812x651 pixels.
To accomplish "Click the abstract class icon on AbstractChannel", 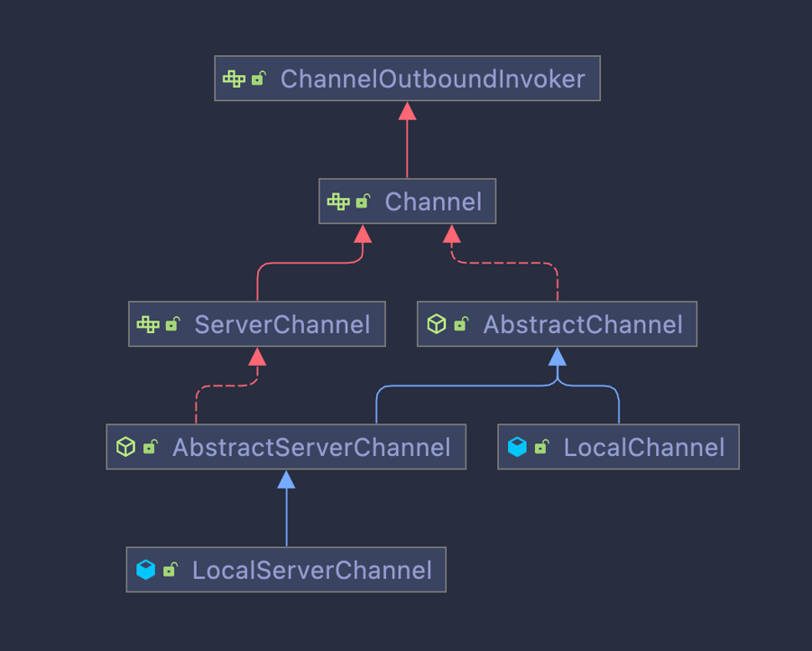I will coord(437,324).
